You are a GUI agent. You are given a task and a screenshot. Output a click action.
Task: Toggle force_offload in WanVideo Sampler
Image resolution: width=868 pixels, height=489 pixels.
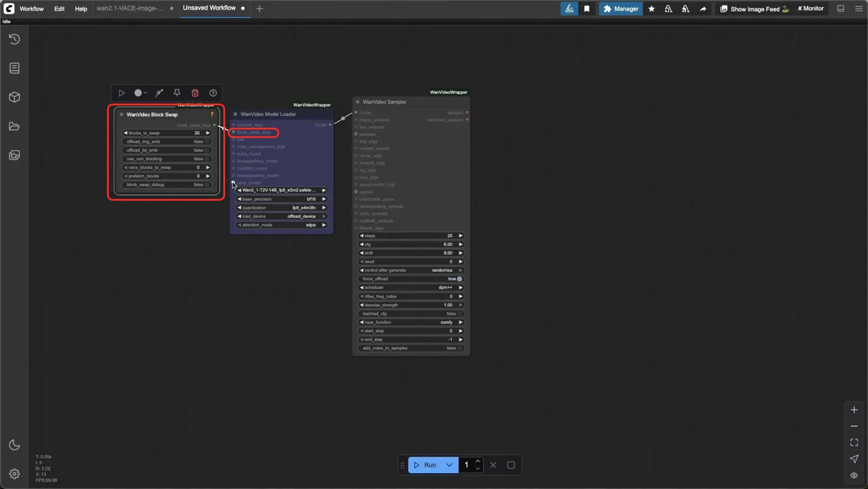[x=411, y=279]
